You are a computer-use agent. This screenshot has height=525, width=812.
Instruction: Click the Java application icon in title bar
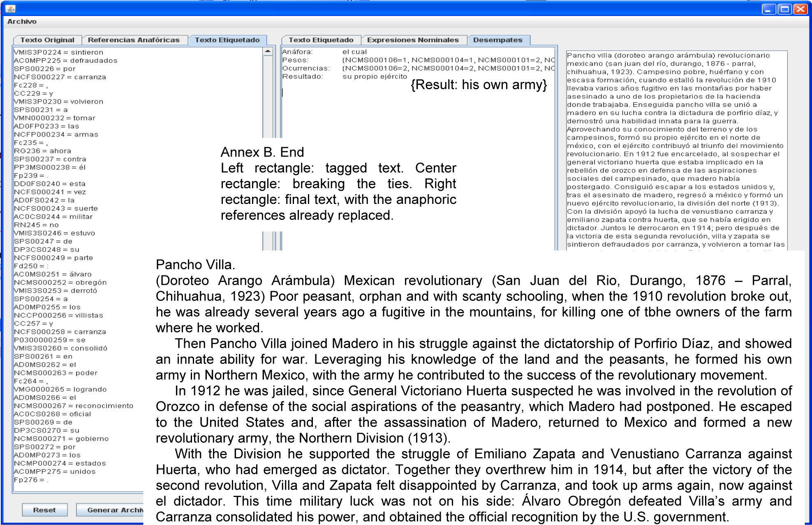coord(10,8)
